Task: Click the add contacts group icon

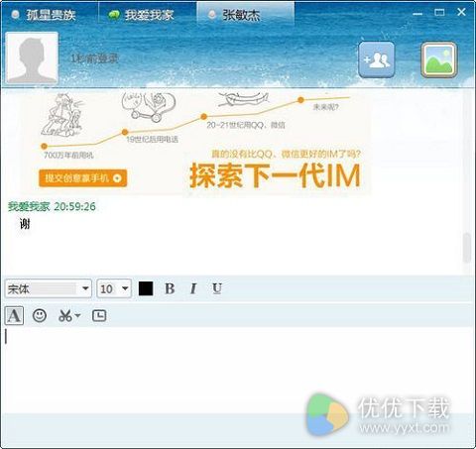Action: point(377,59)
